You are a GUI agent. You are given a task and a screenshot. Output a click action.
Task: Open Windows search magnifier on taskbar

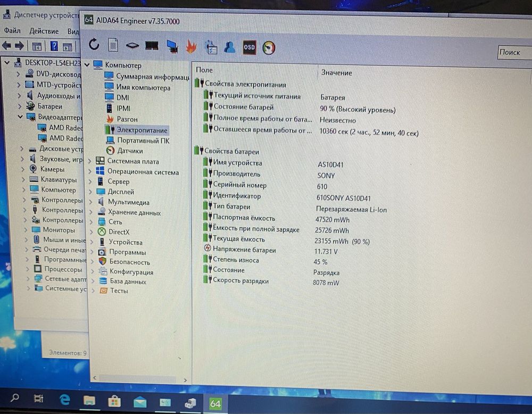pyautogui.click(x=14, y=398)
